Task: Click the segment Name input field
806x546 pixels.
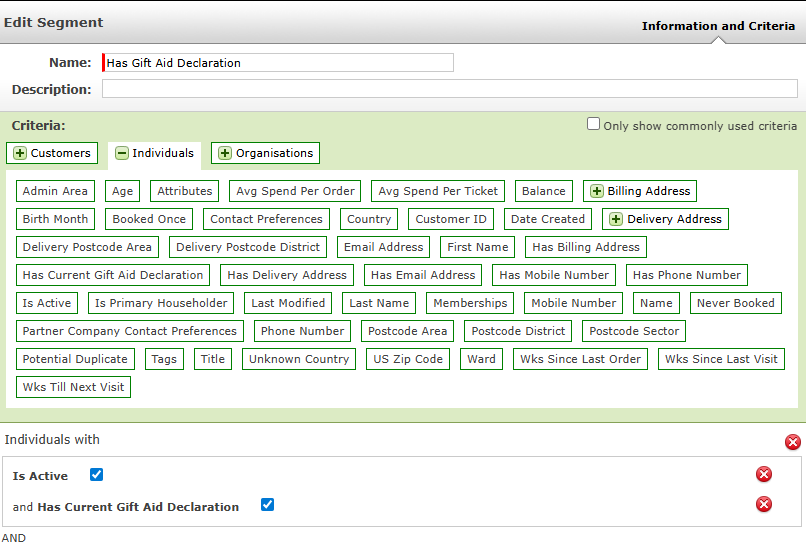Action: pos(278,63)
